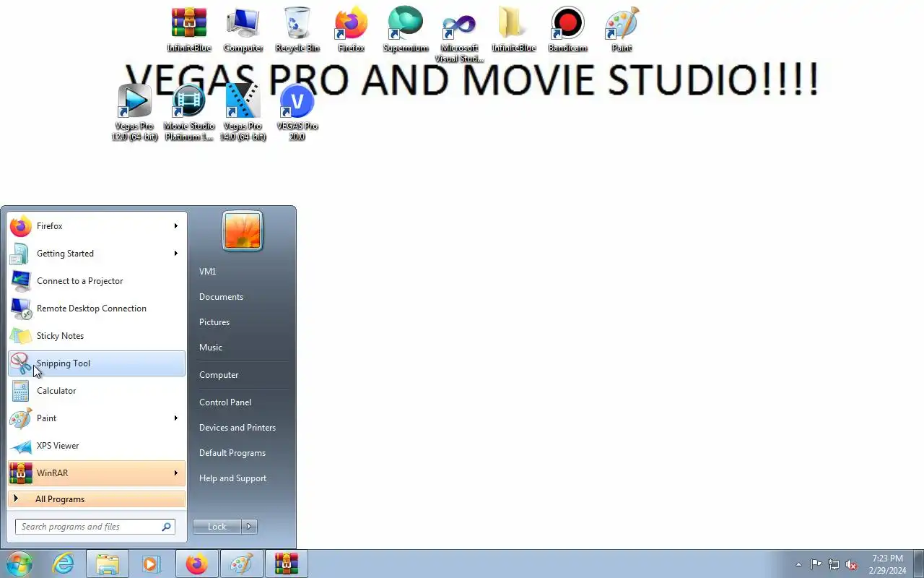
Task: Select Movie Studio Platinum desktop shortcut
Action: [189, 112]
